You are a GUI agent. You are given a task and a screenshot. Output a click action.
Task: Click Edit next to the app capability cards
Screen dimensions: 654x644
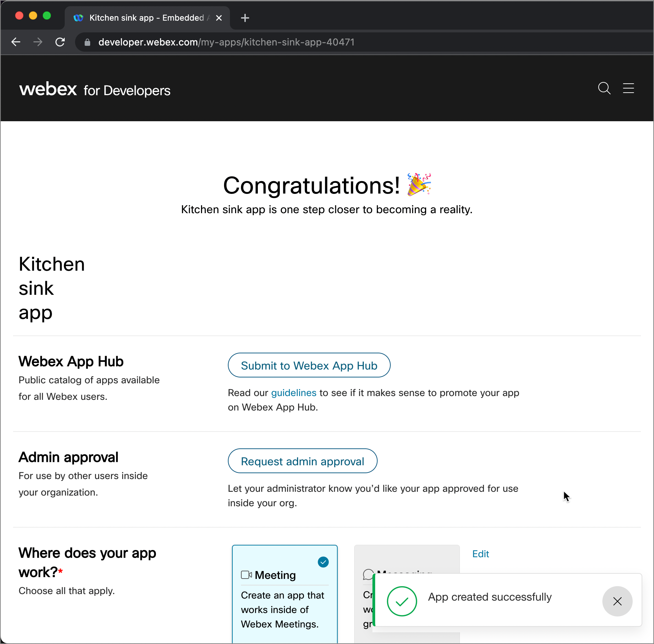point(481,554)
